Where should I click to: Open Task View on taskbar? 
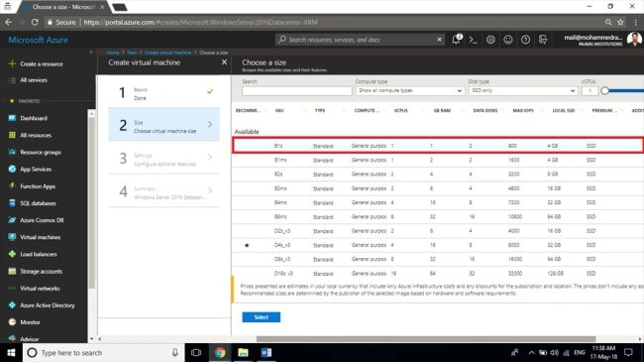(196, 352)
